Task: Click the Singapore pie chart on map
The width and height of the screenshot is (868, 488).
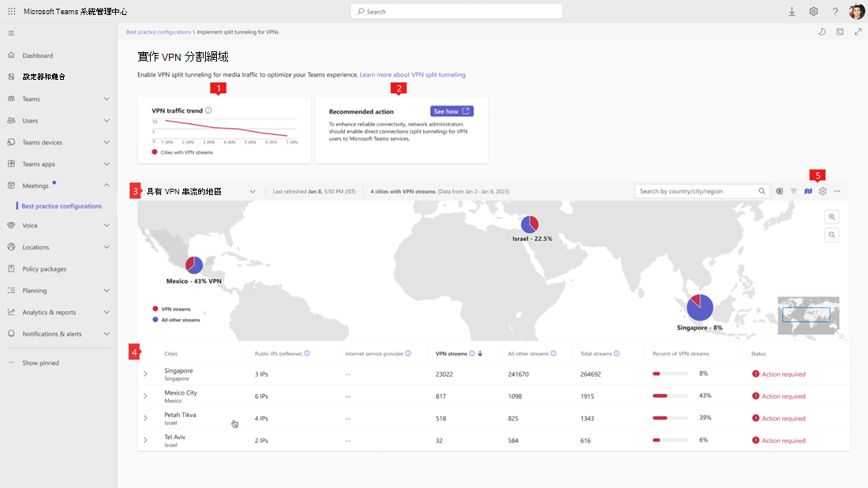Action: tap(700, 308)
